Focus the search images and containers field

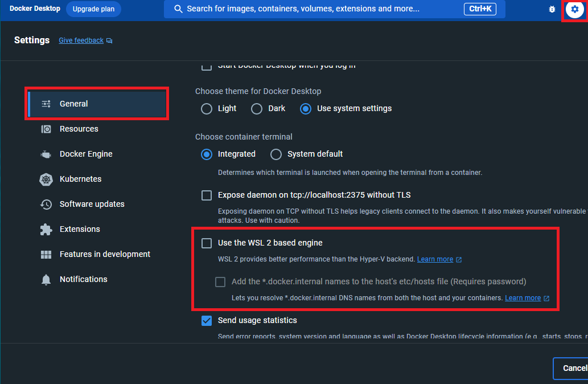point(335,9)
